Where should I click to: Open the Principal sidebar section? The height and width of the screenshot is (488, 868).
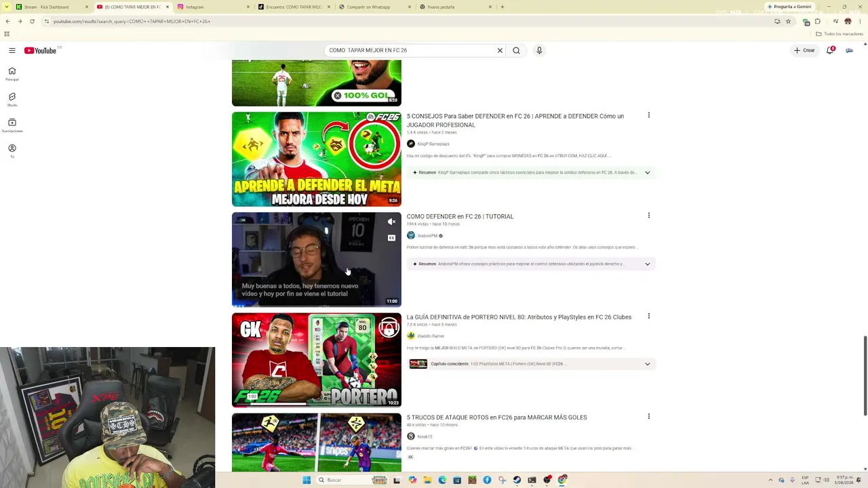[x=12, y=74]
